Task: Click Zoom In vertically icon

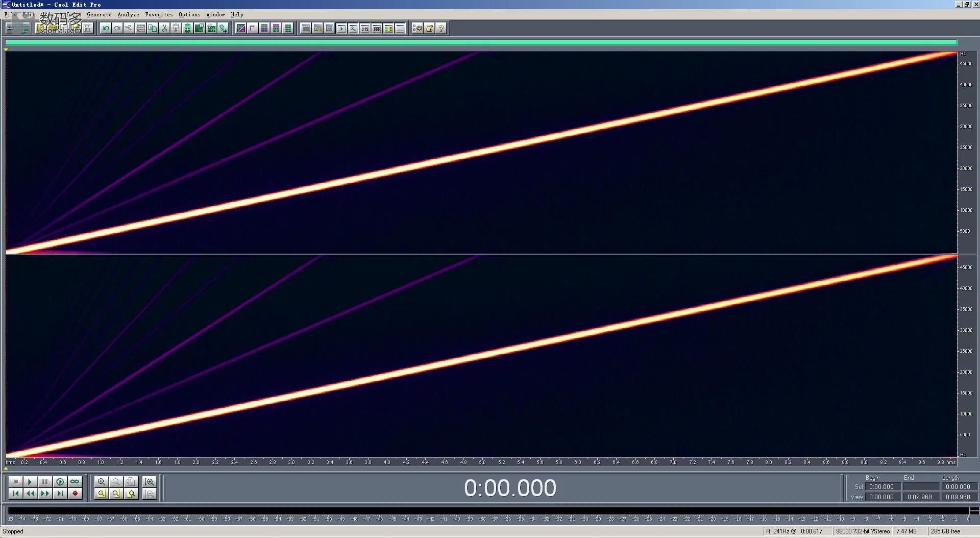Action: (149, 481)
